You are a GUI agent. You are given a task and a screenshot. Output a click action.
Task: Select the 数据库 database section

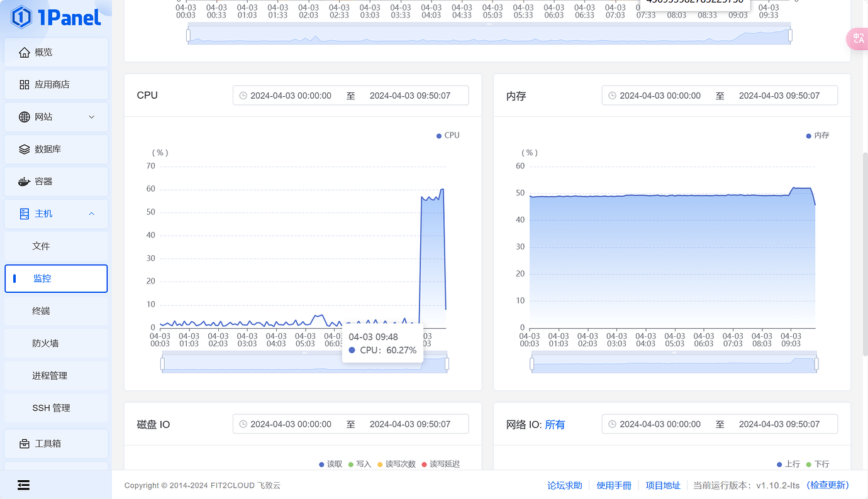tap(55, 149)
